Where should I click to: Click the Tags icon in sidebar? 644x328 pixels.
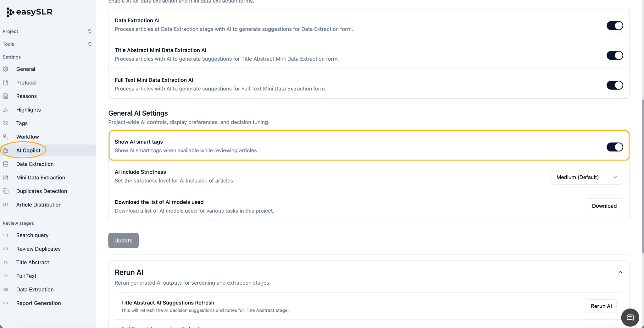click(x=6, y=123)
